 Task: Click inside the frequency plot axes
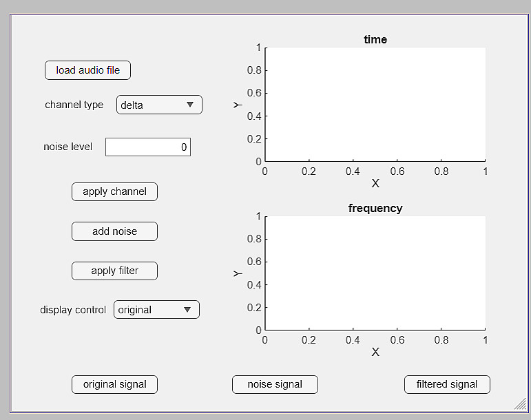375,273
